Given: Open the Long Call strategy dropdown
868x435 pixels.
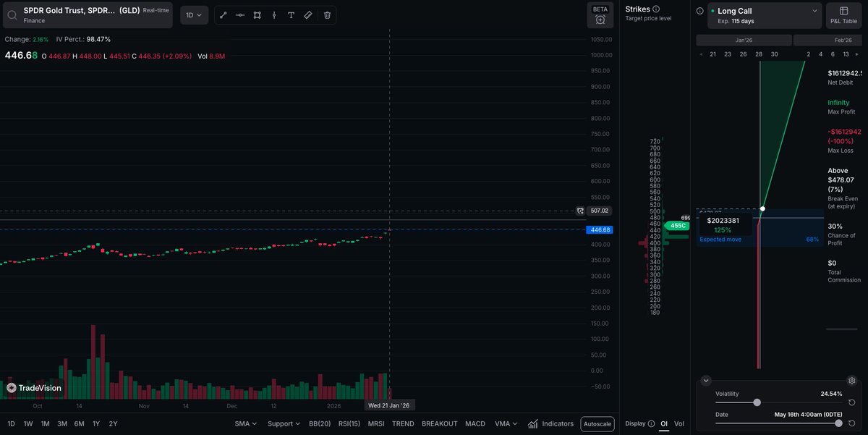Looking at the screenshot, I should (x=765, y=15).
